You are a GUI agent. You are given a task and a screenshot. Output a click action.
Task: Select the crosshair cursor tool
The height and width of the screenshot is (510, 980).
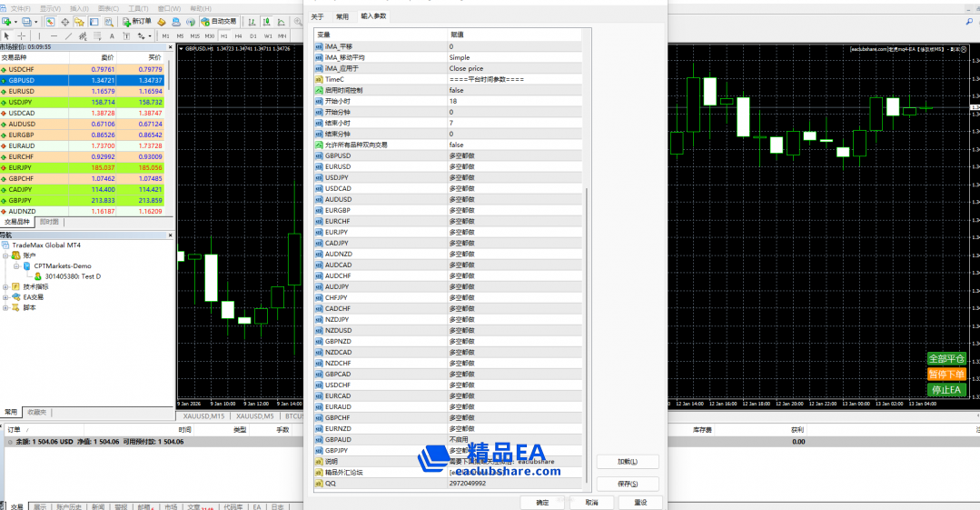click(21, 35)
